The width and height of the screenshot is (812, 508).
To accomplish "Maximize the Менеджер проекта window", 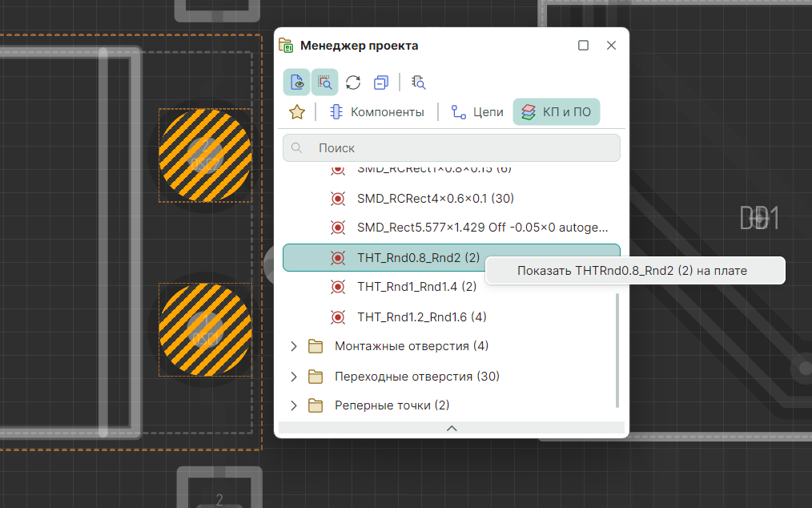I will tap(583, 46).
